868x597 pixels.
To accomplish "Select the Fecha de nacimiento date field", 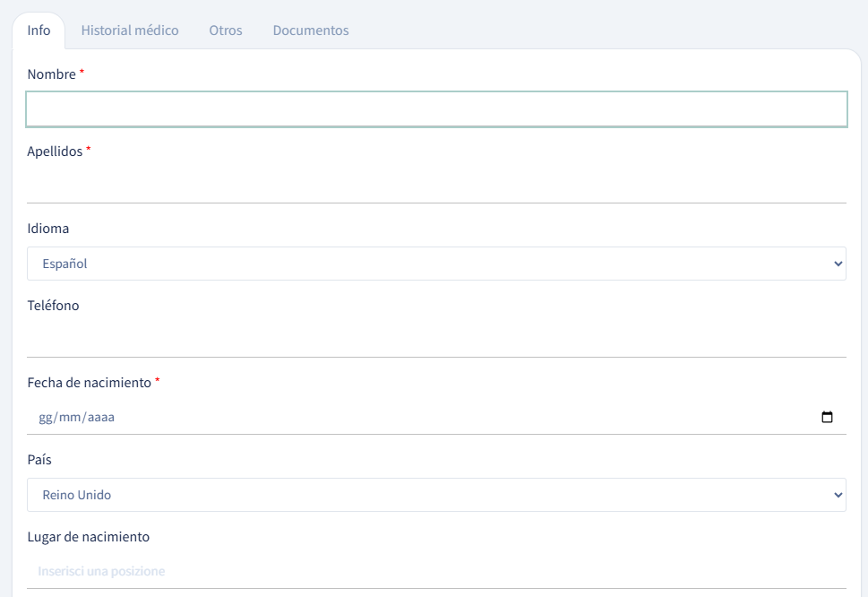I will [436, 418].
